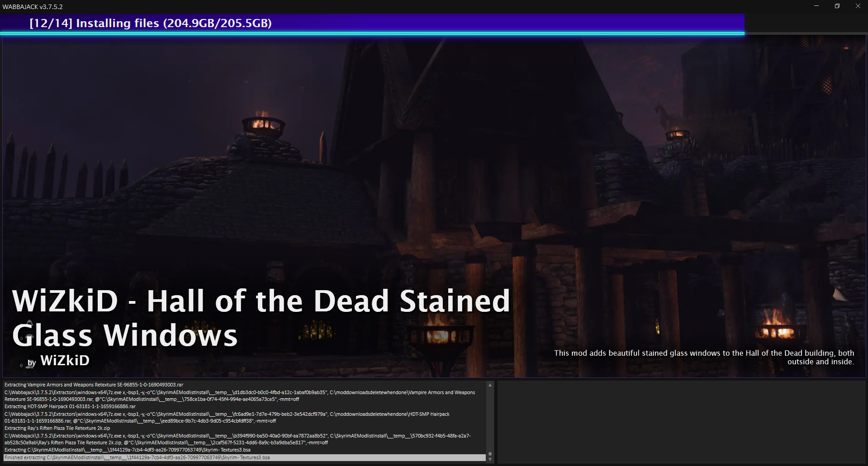
Task: Restore down the Wabbajack window
Action: 837,6
